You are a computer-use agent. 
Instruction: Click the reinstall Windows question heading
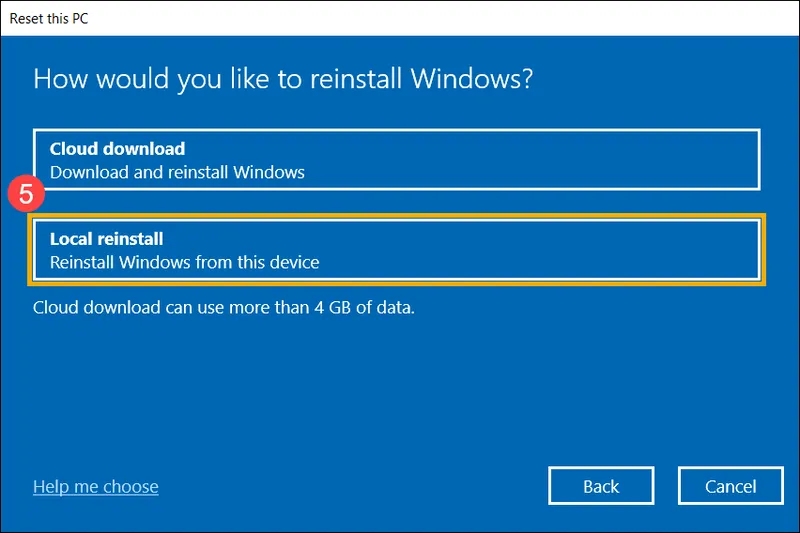point(283,80)
